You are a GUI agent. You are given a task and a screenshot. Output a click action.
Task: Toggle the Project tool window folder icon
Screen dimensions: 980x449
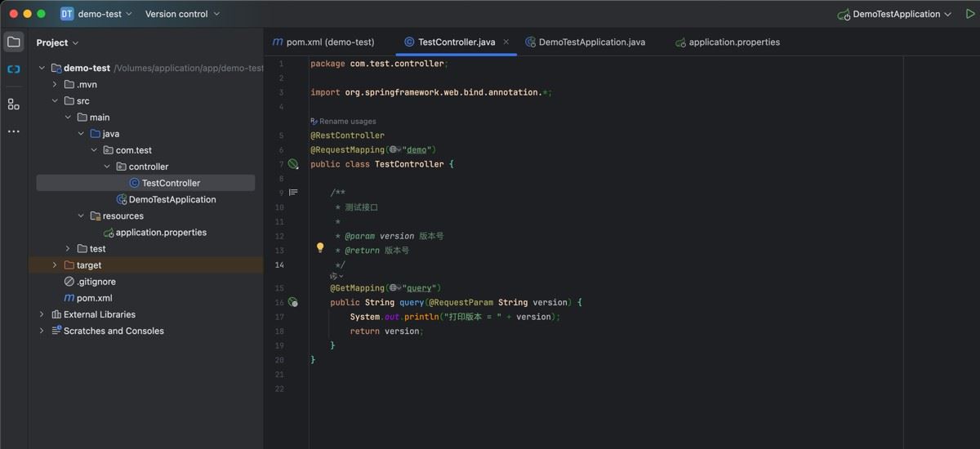(x=14, y=42)
